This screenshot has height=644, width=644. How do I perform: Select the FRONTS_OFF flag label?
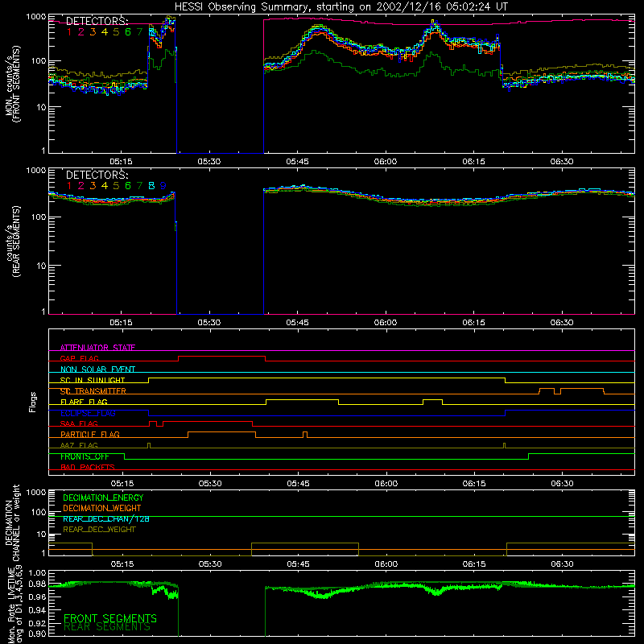(85, 456)
